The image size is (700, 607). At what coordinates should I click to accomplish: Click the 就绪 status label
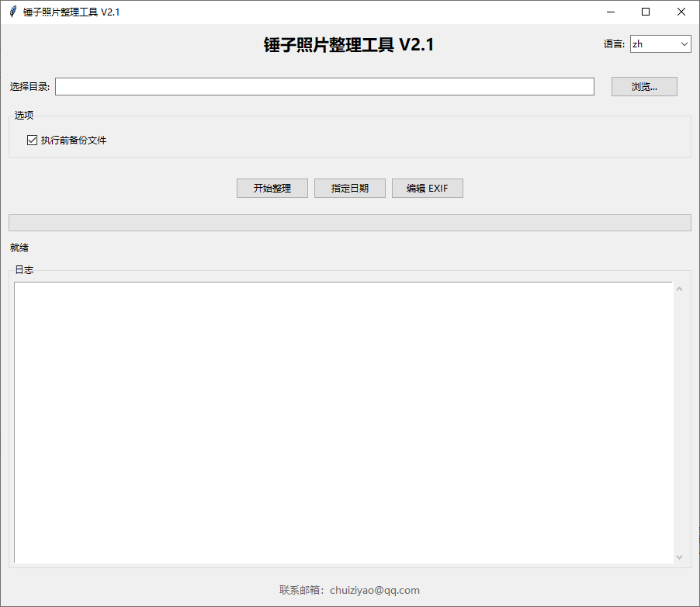pyautogui.click(x=19, y=248)
